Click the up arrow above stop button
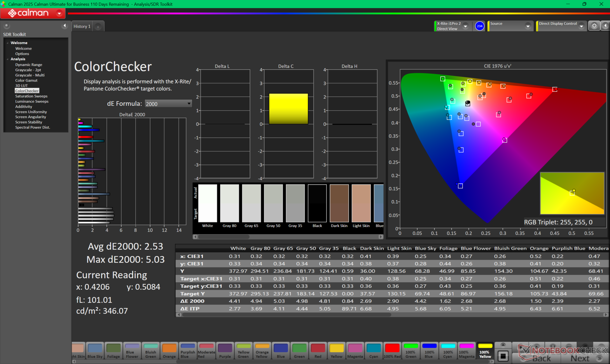Screen dimensions: 610x364 pyautogui.click(x=503, y=345)
